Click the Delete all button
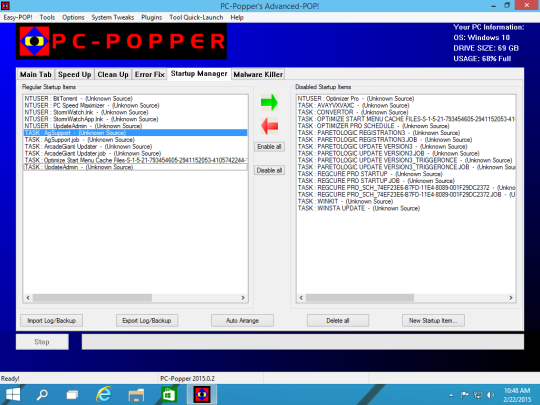The height and width of the screenshot is (405, 540). (x=338, y=321)
